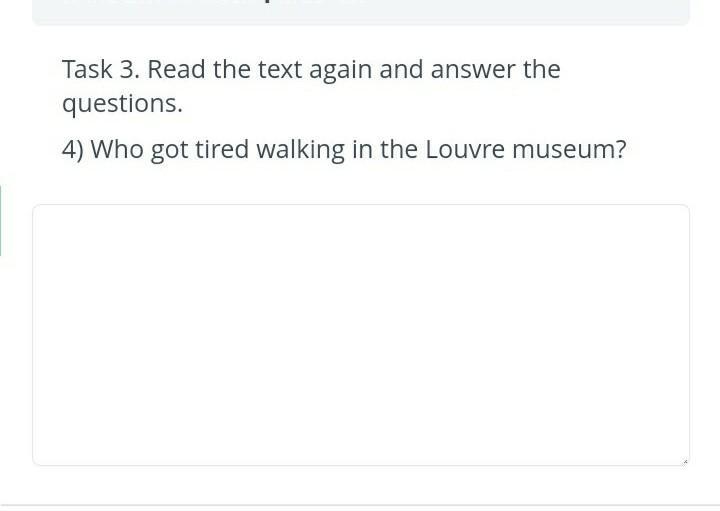This screenshot has height=511, width=720.
Task: Click the green vertical bar on left edge
Action: coord(0,220)
